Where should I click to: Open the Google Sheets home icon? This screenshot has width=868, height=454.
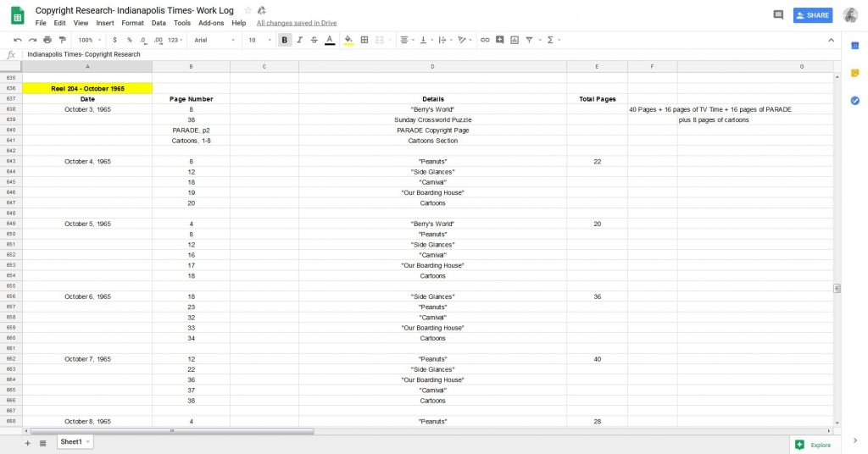pyautogui.click(x=18, y=15)
